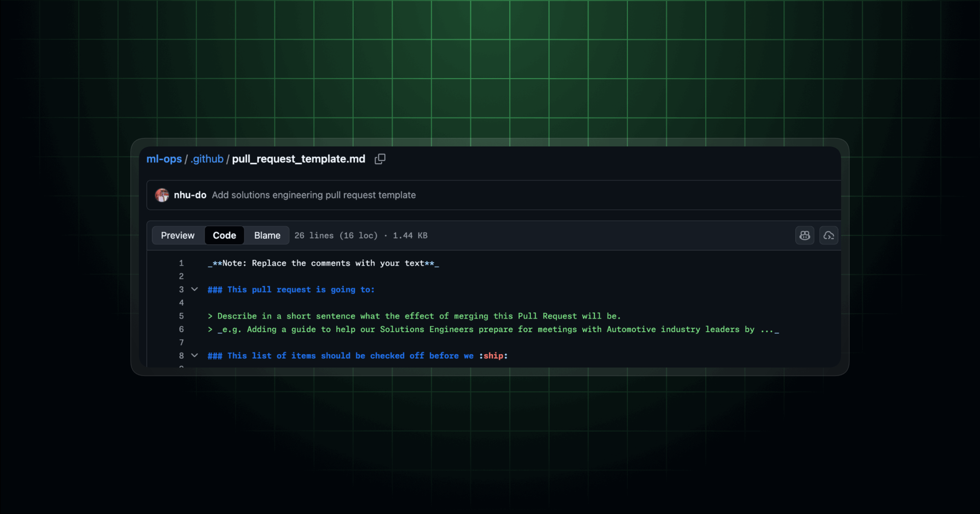
Task: Click the :ship: emoji text on line 8
Action: 493,356
